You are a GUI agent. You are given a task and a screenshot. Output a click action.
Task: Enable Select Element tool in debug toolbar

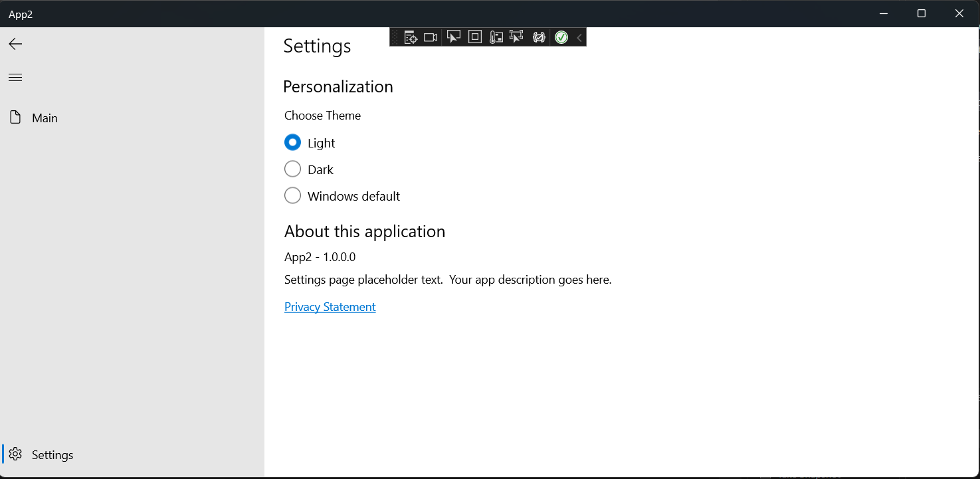(454, 38)
